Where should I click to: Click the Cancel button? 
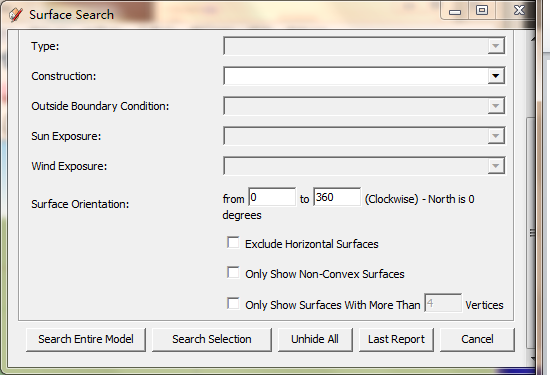pos(477,339)
